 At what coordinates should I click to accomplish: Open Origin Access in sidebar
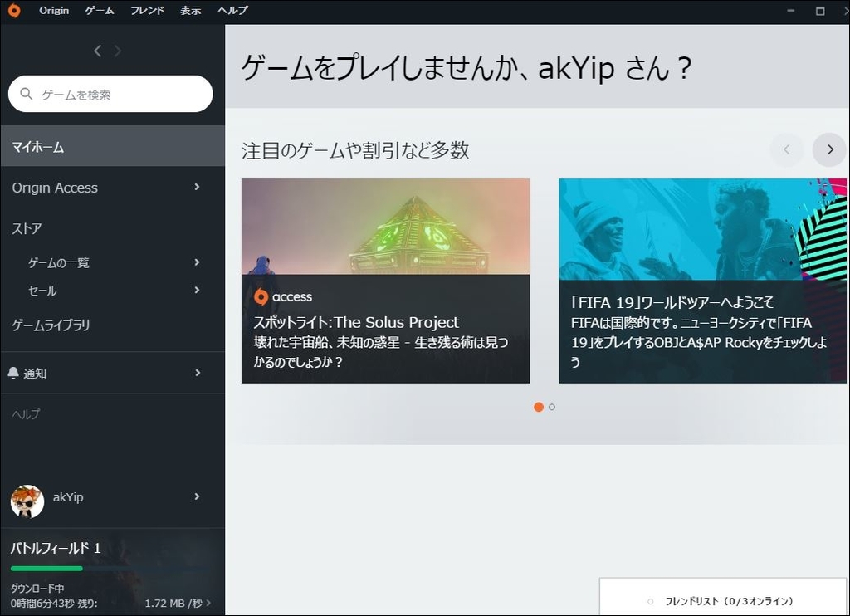point(55,188)
